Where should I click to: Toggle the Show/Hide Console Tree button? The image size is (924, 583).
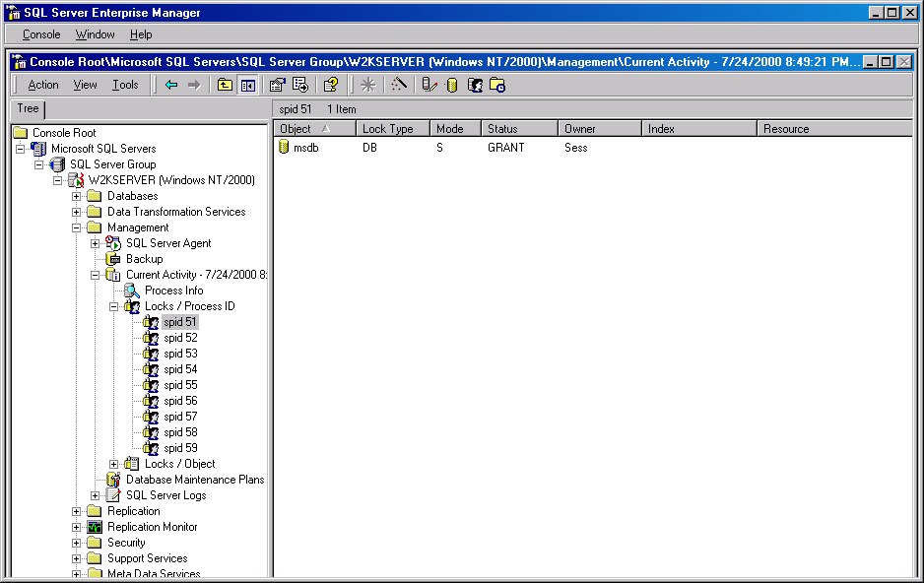(247, 85)
